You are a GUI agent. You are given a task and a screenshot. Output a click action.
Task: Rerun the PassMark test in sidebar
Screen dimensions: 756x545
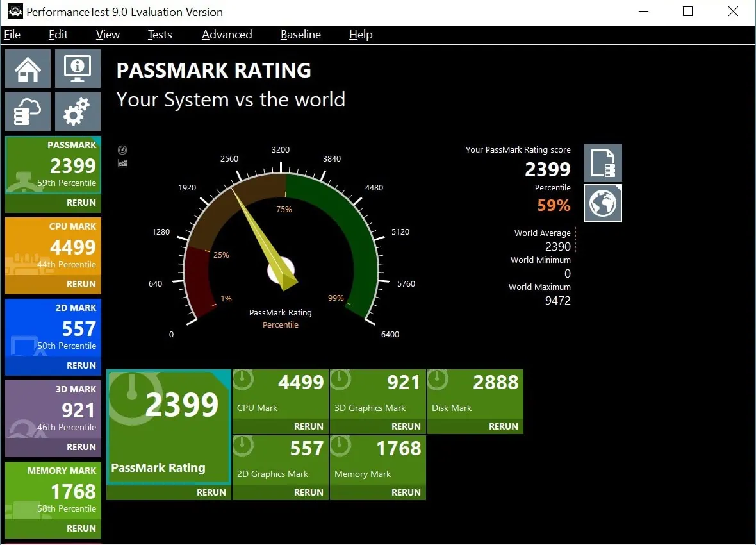[x=81, y=203]
